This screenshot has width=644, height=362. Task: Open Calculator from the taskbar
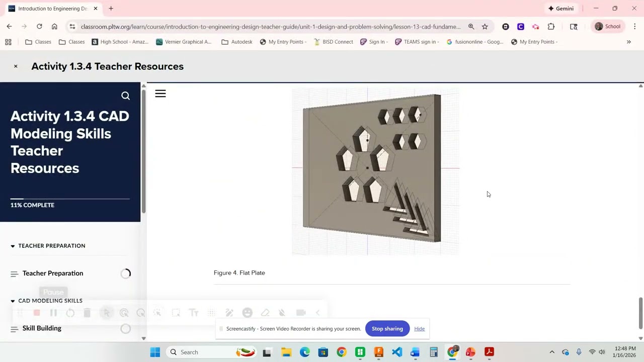point(434,352)
